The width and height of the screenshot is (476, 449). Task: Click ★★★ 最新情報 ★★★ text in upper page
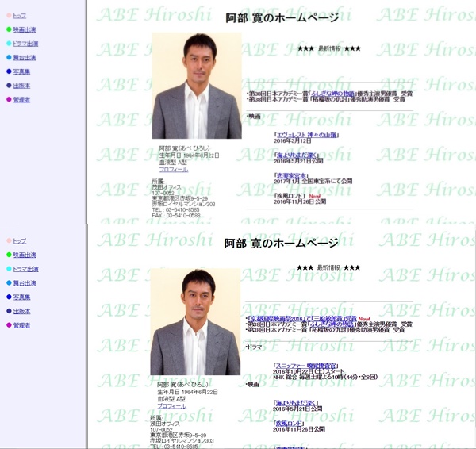pos(329,48)
